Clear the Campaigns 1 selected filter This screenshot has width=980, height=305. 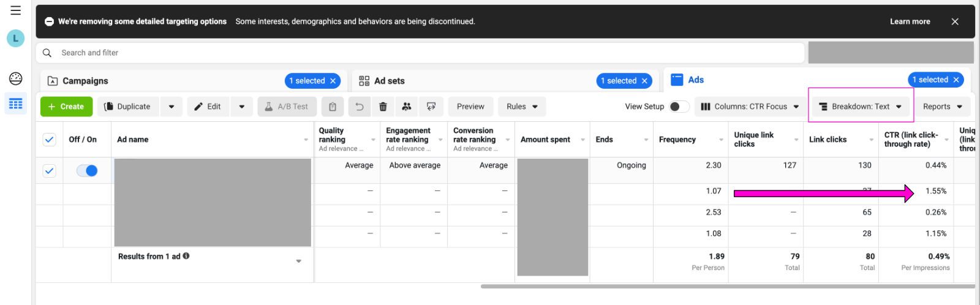(333, 81)
